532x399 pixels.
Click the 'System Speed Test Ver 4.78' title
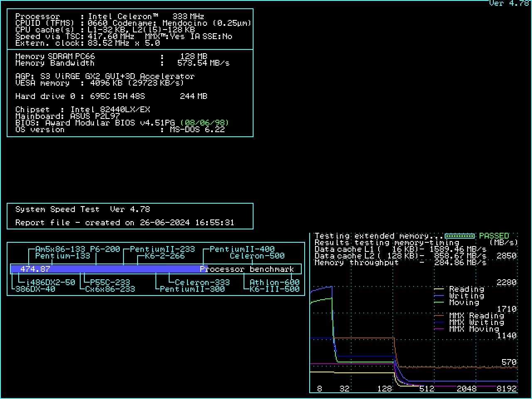click(83, 209)
